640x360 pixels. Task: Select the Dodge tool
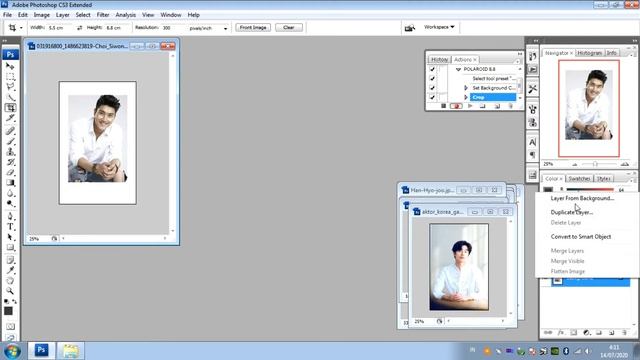click(x=10, y=204)
